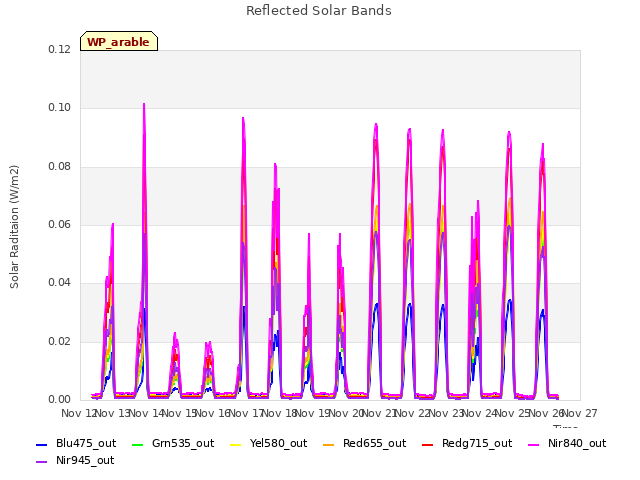Click the Nir945_out purple legend swatch

tap(42, 461)
